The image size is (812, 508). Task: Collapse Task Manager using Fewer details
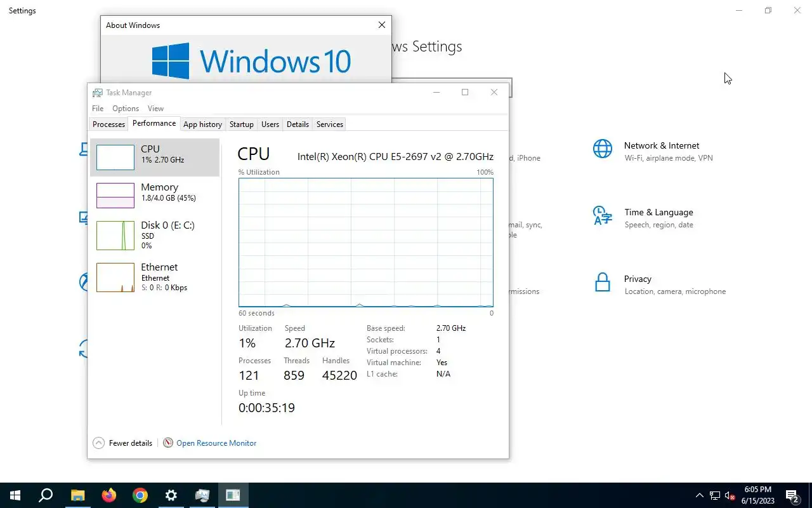[123, 443]
